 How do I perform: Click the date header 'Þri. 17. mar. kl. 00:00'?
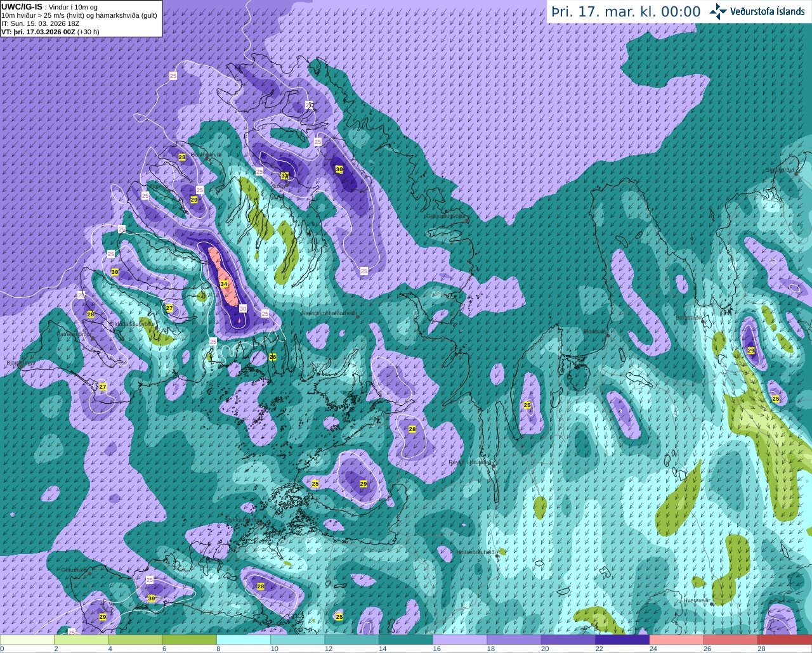coord(626,12)
